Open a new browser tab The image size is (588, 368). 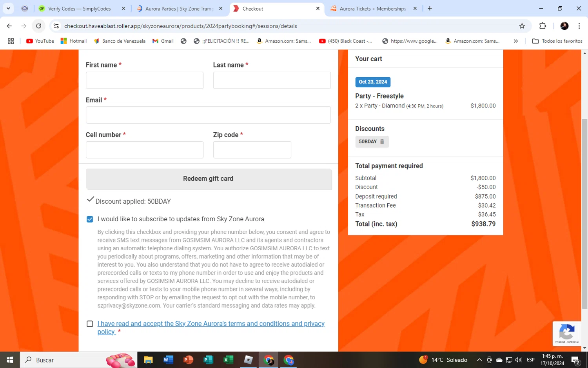[430, 8]
